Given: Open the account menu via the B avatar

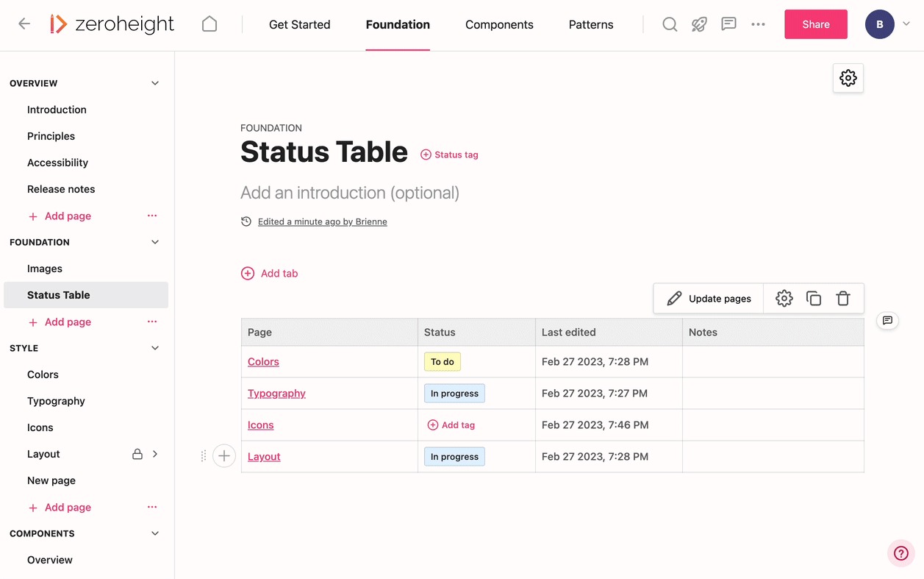Looking at the screenshot, I should (x=879, y=24).
